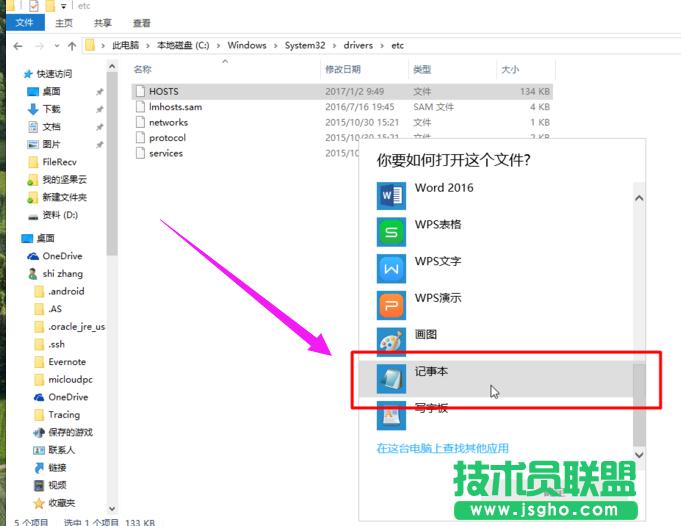Image resolution: width=681 pixels, height=526 pixels.
Task: Sort files by 修改日期 column header
Action: tap(345, 70)
